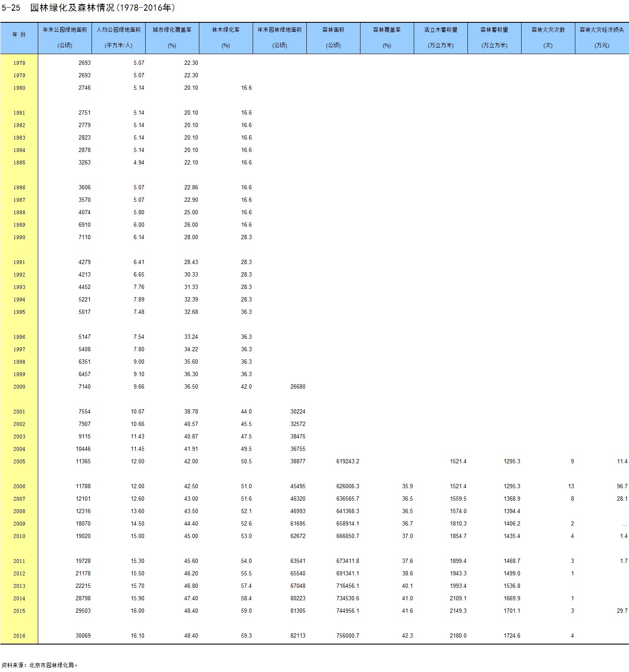Select fire count 9 for 2005
Image resolution: width=629 pixels, height=672 pixels.
[572, 461]
